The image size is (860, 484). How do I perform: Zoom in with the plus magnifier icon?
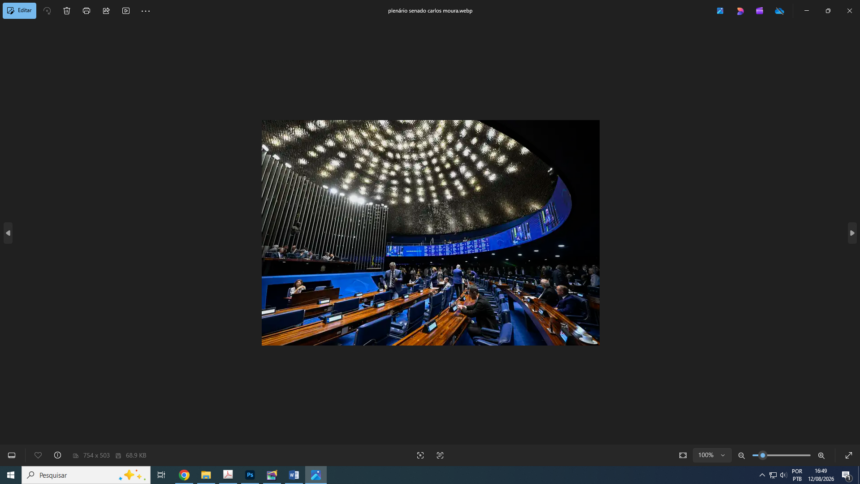[821, 455]
